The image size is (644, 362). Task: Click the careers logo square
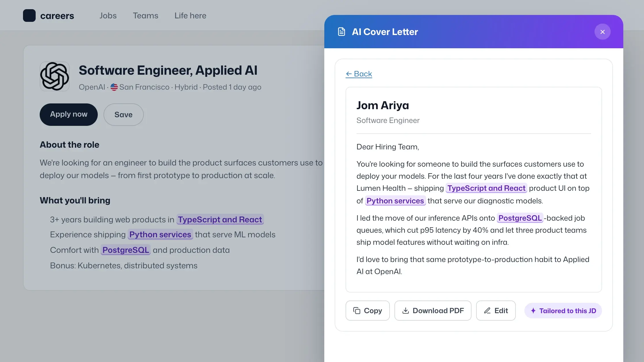tap(29, 16)
